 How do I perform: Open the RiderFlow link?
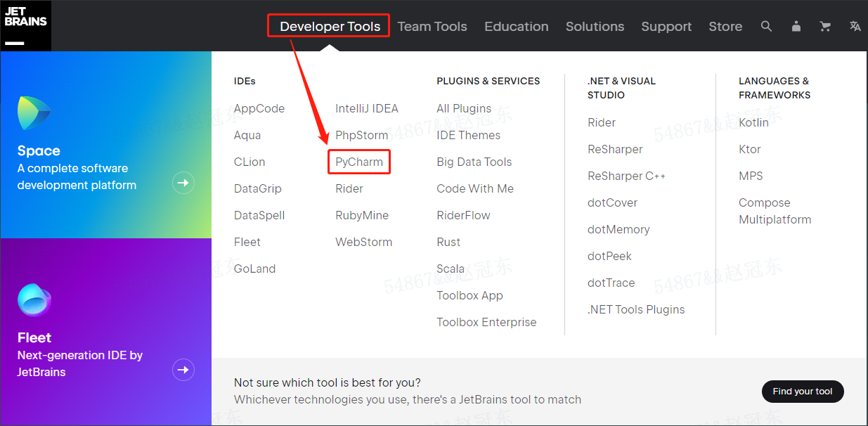point(463,215)
